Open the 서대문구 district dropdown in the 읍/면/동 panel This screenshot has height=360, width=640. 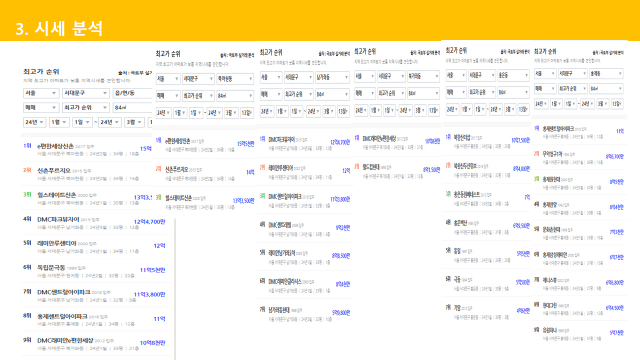tap(86, 93)
